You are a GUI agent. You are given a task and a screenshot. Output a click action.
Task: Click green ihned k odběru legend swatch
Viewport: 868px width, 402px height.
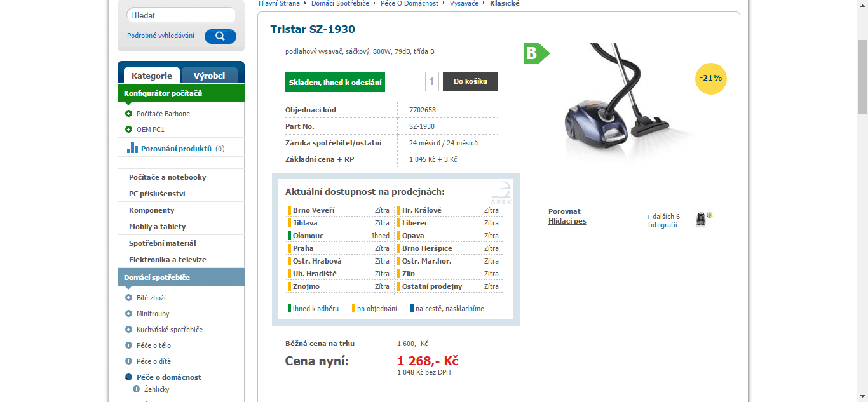pos(289,309)
